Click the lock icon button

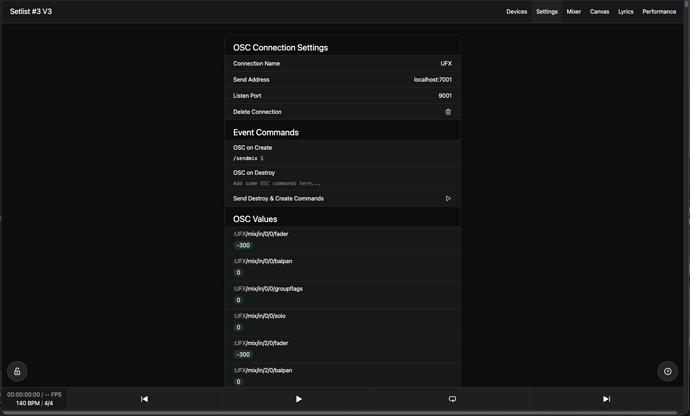pos(17,371)
